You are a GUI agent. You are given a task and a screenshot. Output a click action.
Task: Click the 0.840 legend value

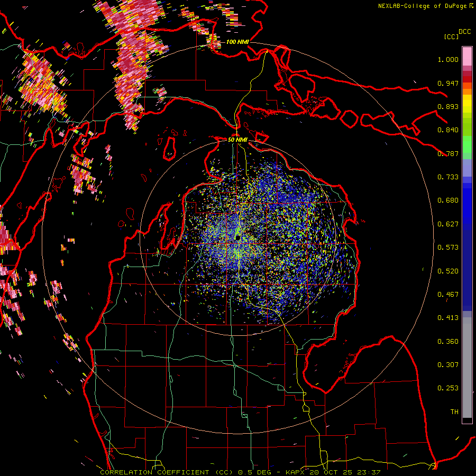(x=448, y=130)
